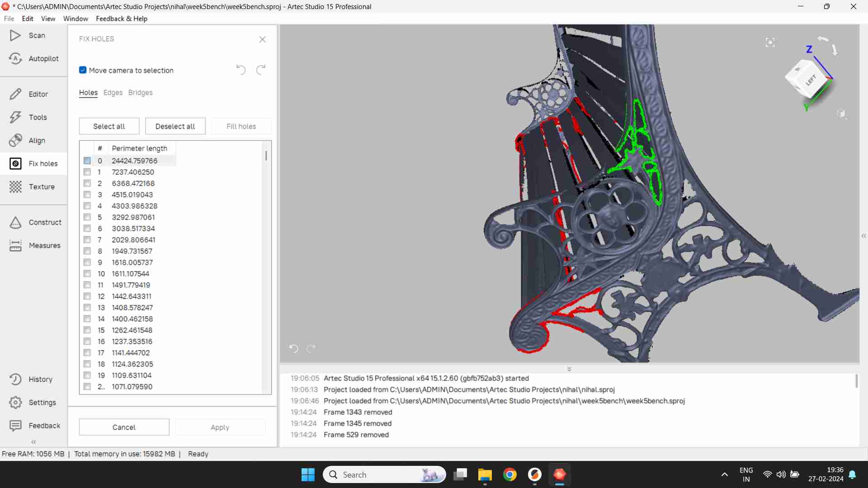This screenshot has width=868, height=488.
Task: Click the Apply button
Action: [x=220, y=427]
